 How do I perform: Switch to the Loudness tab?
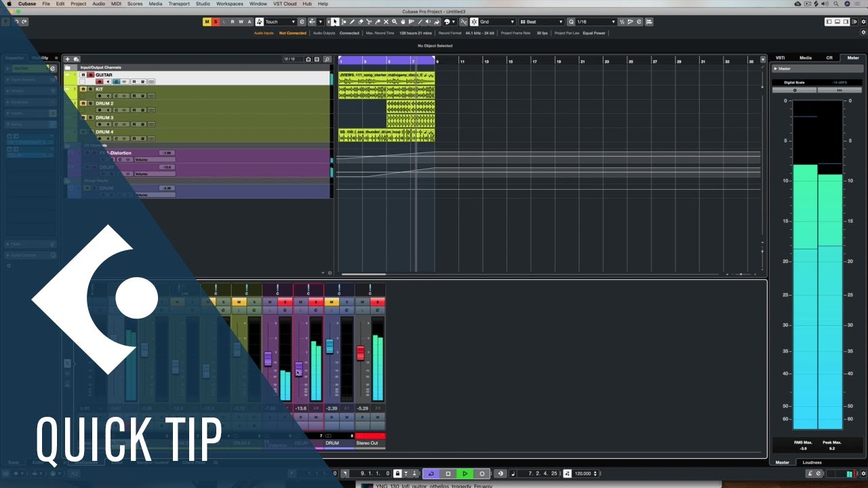tap(812, 462)
